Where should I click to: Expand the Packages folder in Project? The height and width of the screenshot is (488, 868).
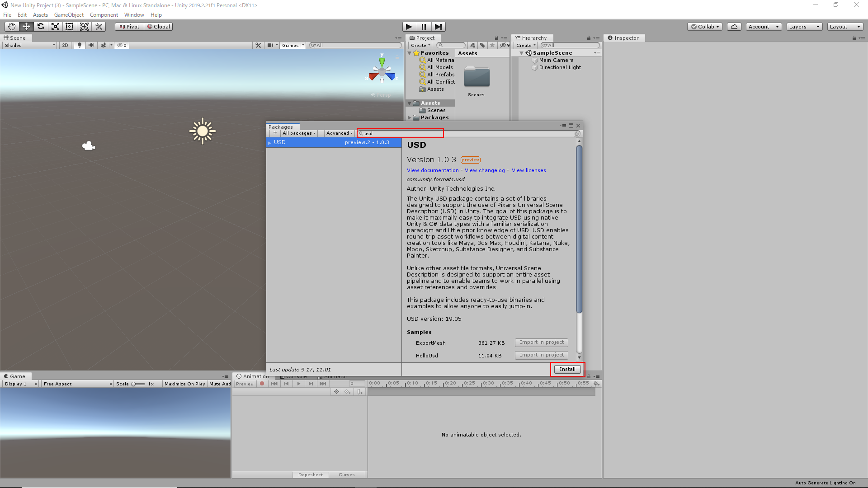click(x=410, y=117)
